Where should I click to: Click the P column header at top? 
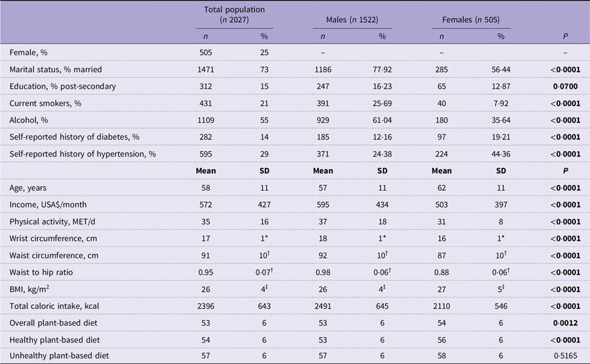point(565,36)
